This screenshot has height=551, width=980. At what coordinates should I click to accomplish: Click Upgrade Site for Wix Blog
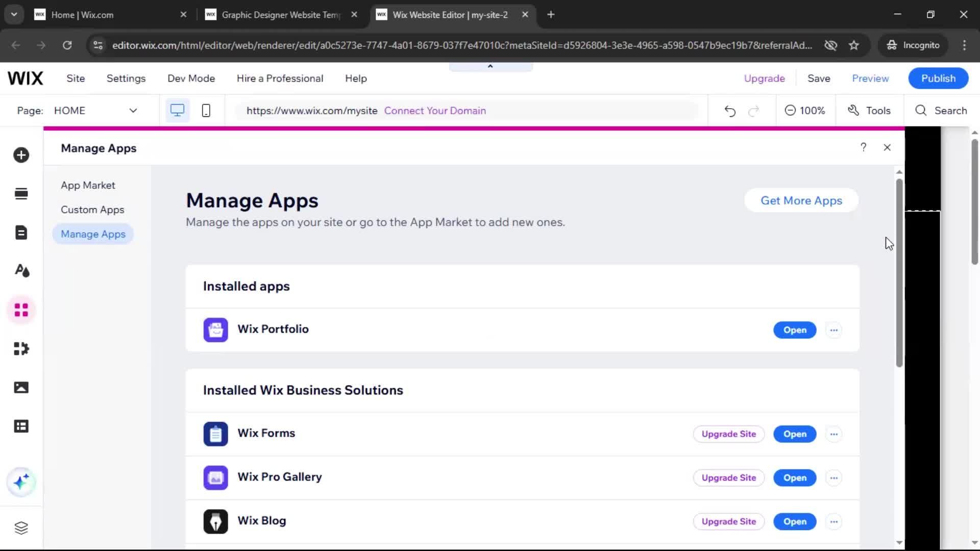point(728,522)
